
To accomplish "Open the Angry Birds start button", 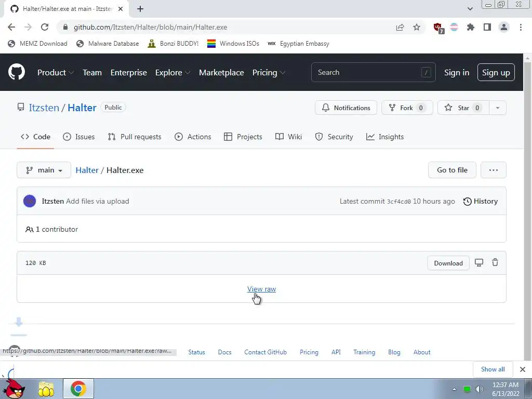I will point(15,388).
